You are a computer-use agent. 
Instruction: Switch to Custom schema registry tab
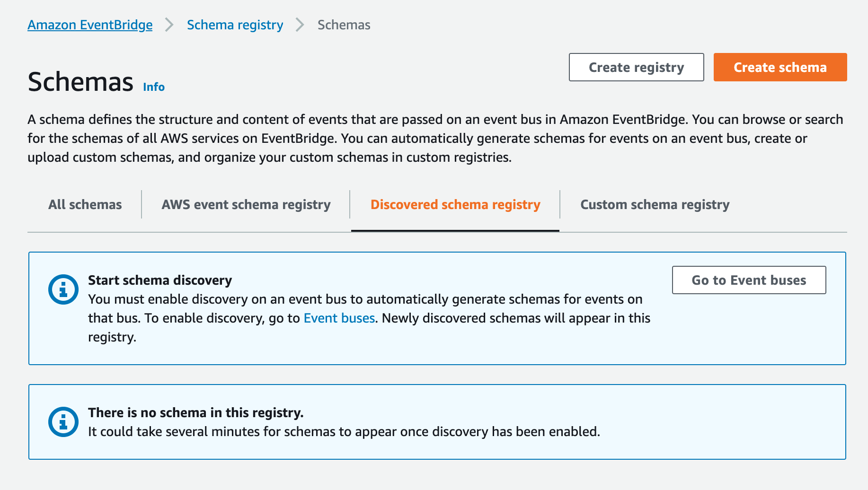[x=655, y=204]
